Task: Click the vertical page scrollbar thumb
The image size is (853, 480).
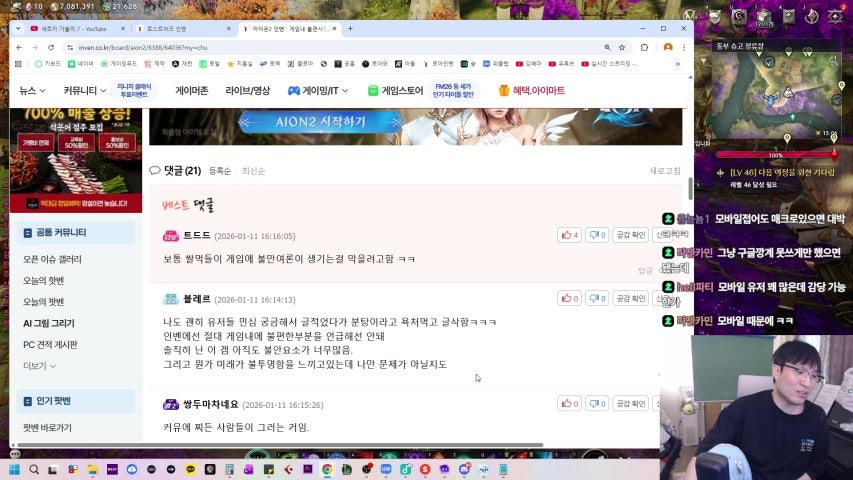Action: click(x=690, y=188)
